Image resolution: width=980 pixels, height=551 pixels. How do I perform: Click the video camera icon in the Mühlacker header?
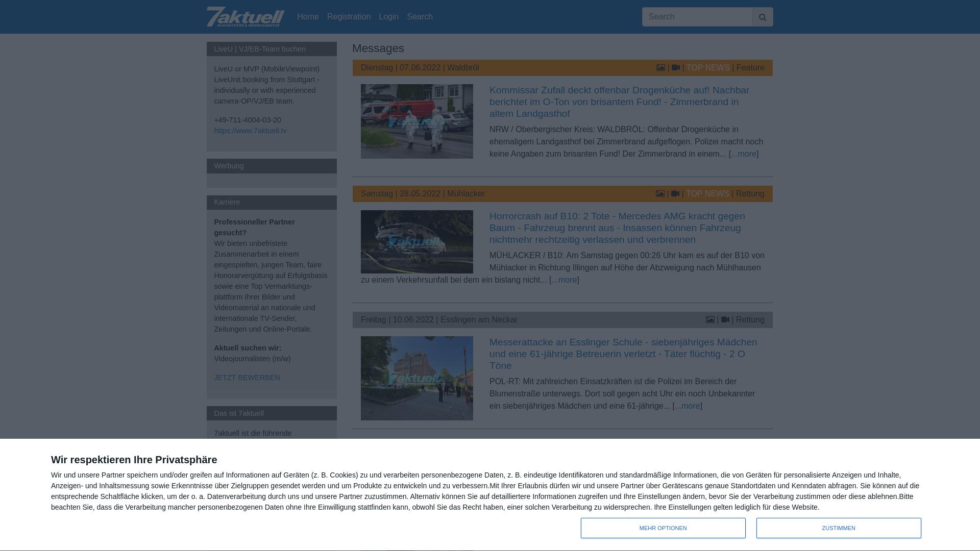point(675,193)
